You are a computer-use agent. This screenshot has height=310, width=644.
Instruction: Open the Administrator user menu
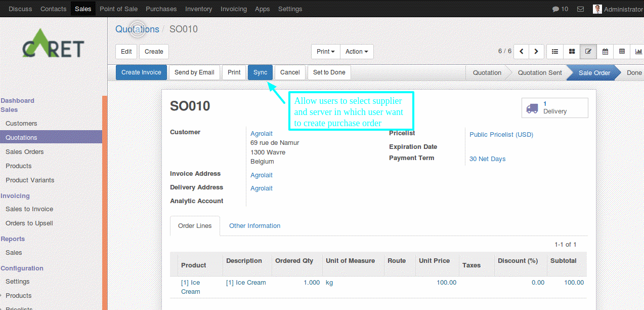[618, 9]
